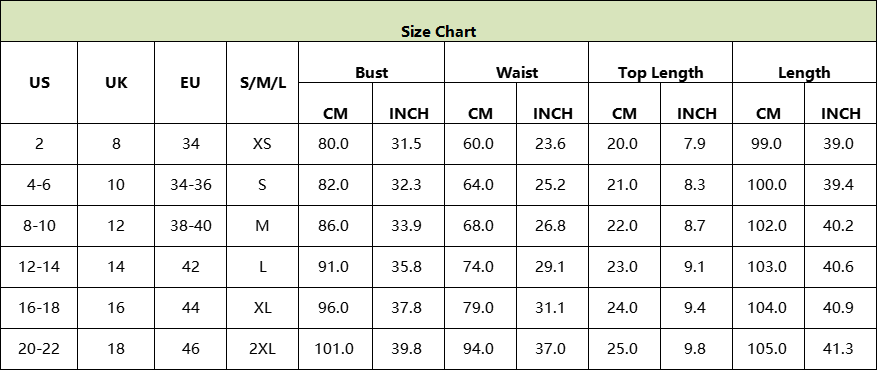
Task: Select the 2XL size cell
Action: click(263, 349)
